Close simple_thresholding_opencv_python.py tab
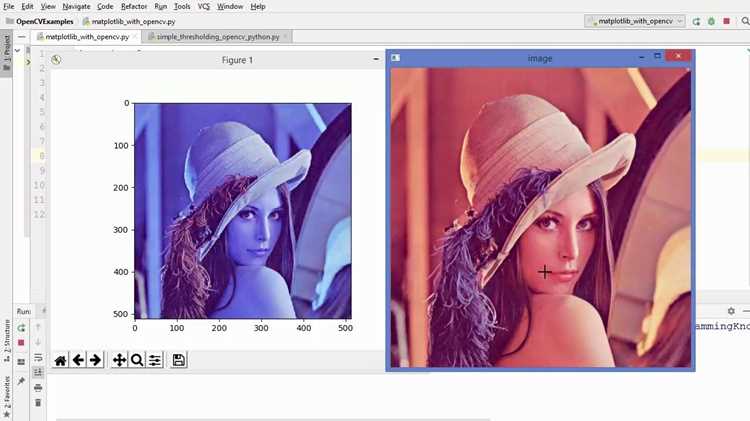 286,36
